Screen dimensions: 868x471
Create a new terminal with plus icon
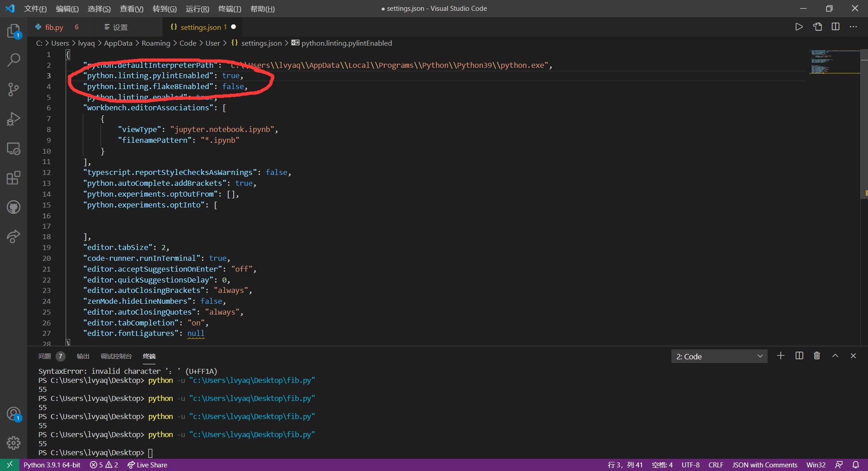coord(781,356)
